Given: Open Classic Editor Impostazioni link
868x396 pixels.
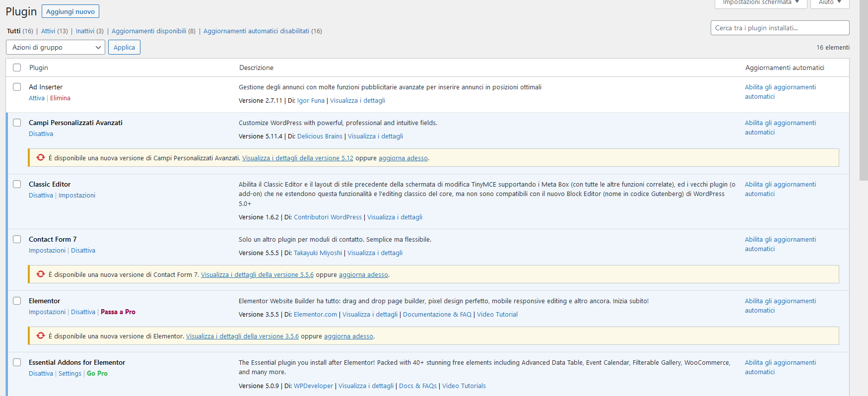Looking at the screenshot, I should point(77,196).
